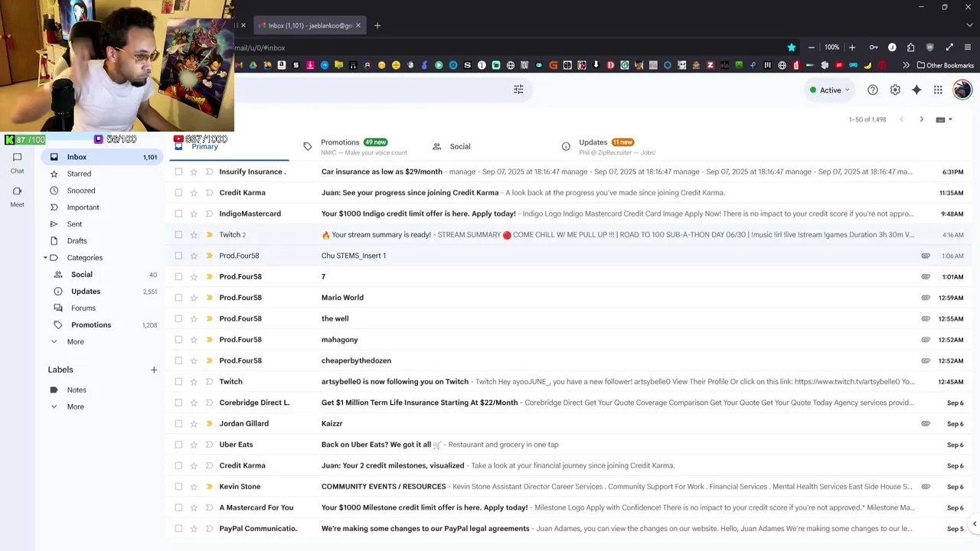Expand More under Labels
980x551 pixels.
[75, 407]
